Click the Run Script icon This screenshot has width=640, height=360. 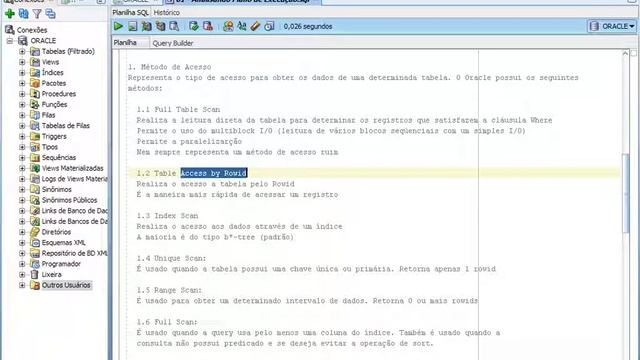(x=133, y=26)
